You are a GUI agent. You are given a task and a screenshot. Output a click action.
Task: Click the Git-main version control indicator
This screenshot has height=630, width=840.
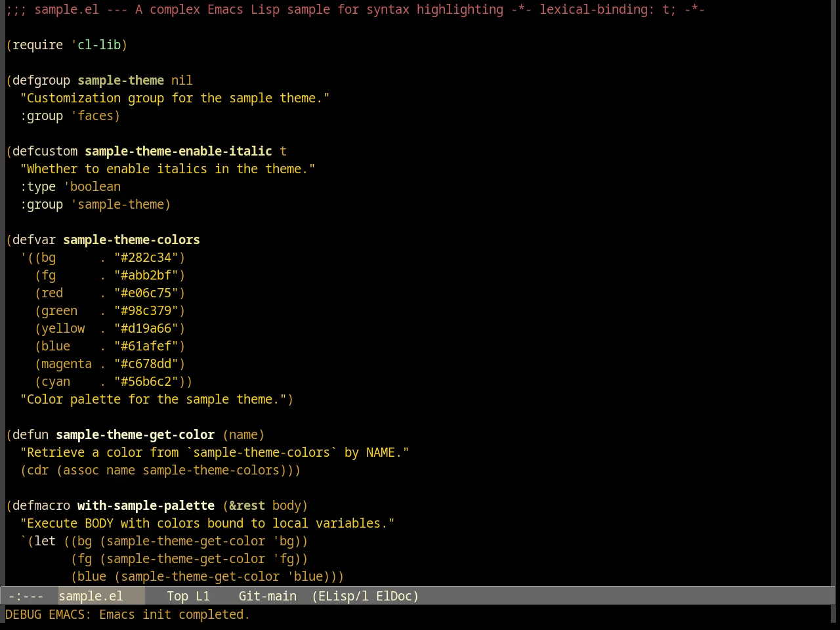[268, 596]
